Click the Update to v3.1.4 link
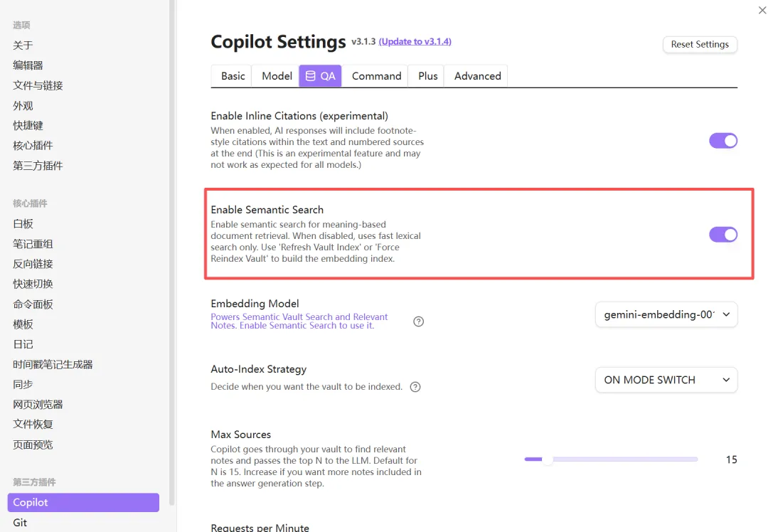The width and height of the screenshot is (768, 532). [x=415, y=41]
